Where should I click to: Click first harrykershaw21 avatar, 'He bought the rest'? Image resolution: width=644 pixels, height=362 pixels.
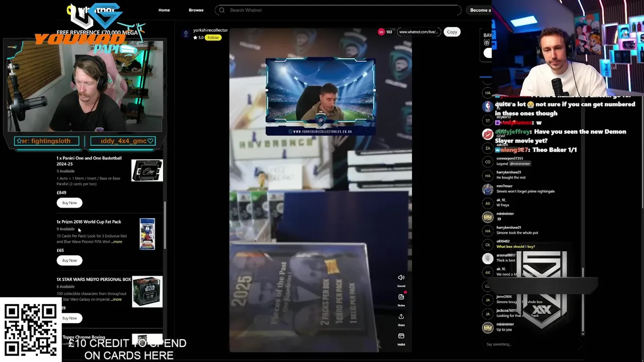[x=488, y=175]
